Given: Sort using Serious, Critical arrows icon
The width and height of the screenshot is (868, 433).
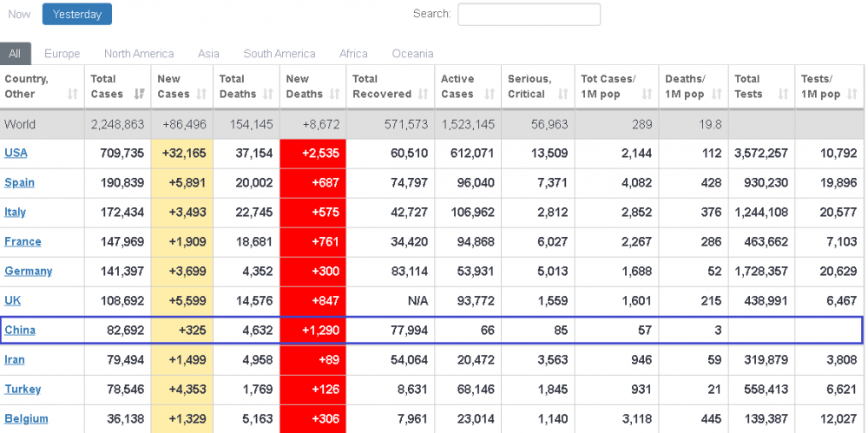Looking at the screenshot, I should 563,94.
